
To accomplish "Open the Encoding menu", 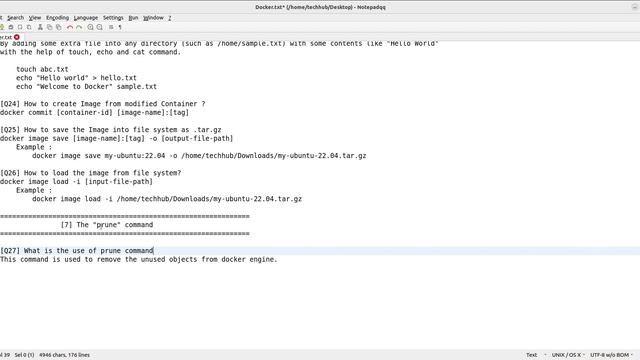I will [58, 18].
